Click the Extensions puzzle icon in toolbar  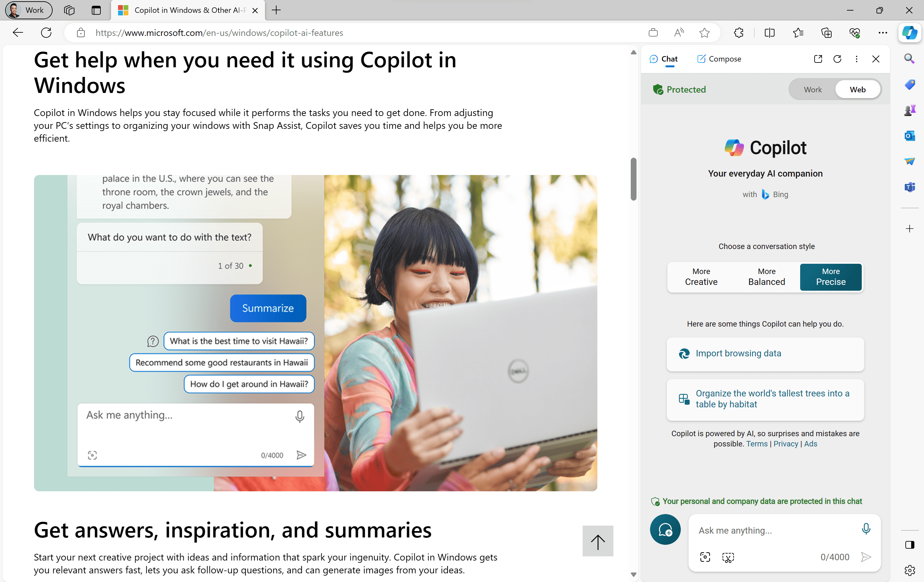pos(738,32)
